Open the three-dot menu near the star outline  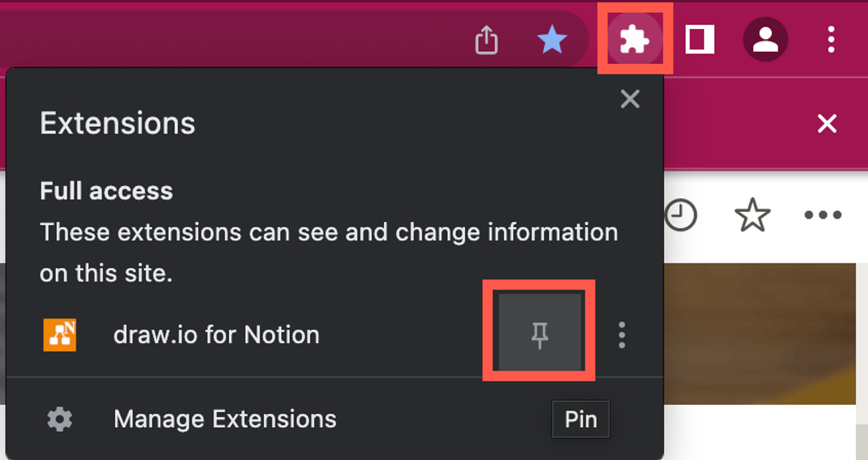click(x=822, y=214)
